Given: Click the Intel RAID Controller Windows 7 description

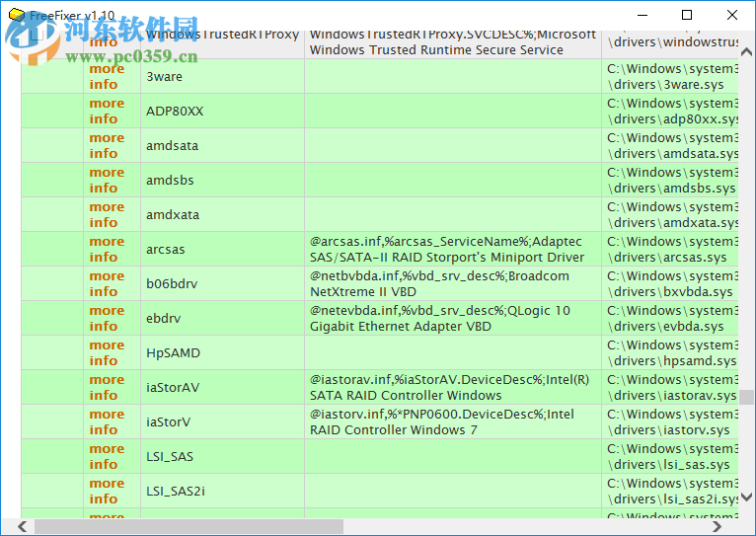Looking at the screenshot, I should pos(441,421).
